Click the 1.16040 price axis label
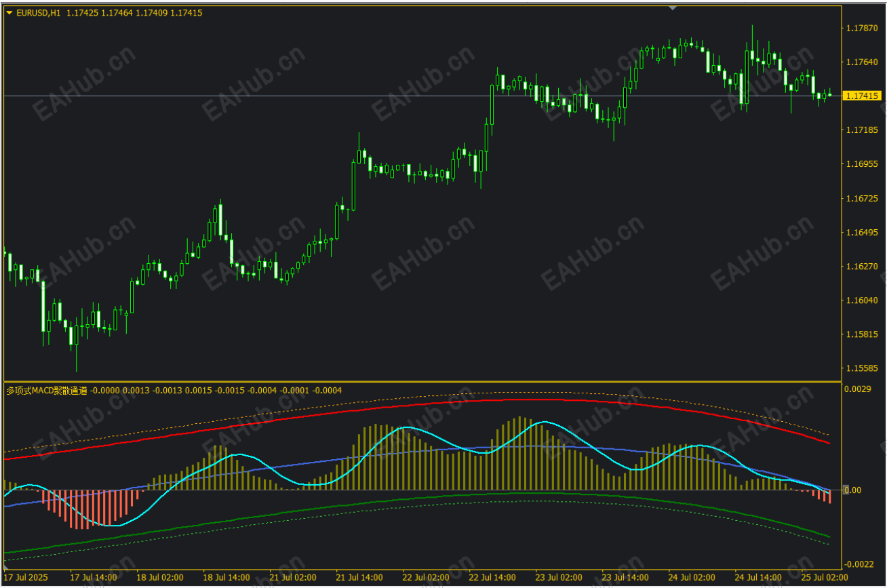Viewport: 887px width, 588px height. click(x=861, y=300)
